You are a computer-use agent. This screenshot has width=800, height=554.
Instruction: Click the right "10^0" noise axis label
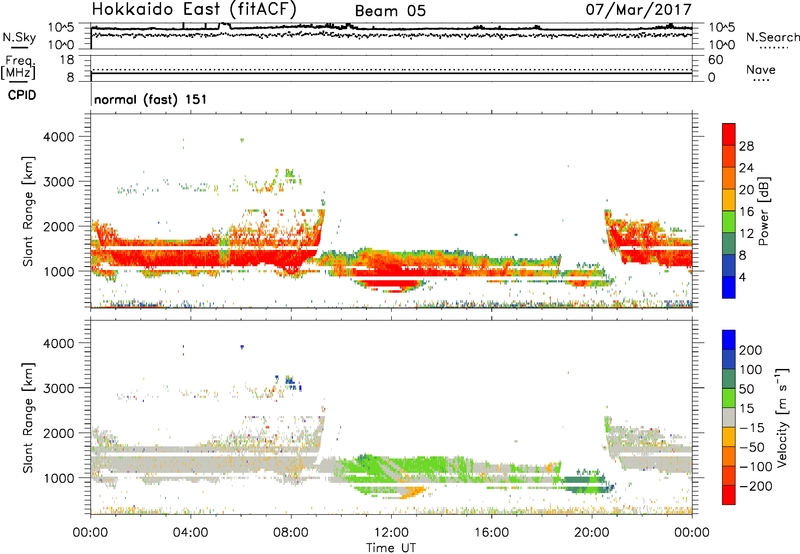tap(722, 45)
